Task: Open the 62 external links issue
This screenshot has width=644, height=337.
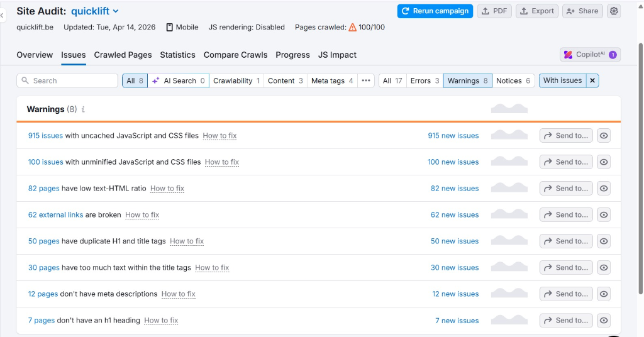Action: tap(55, 215)
